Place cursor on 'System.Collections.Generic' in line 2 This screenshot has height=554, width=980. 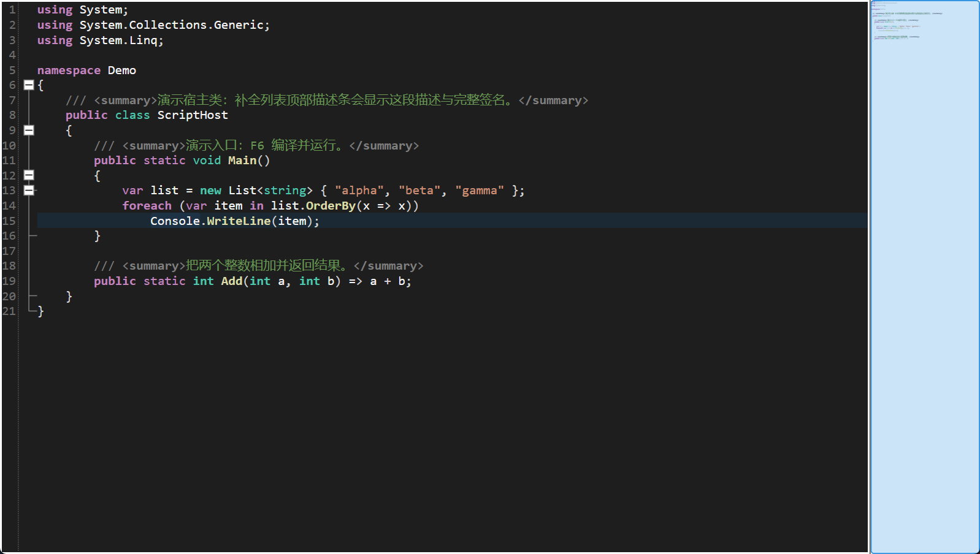(171, 25)
